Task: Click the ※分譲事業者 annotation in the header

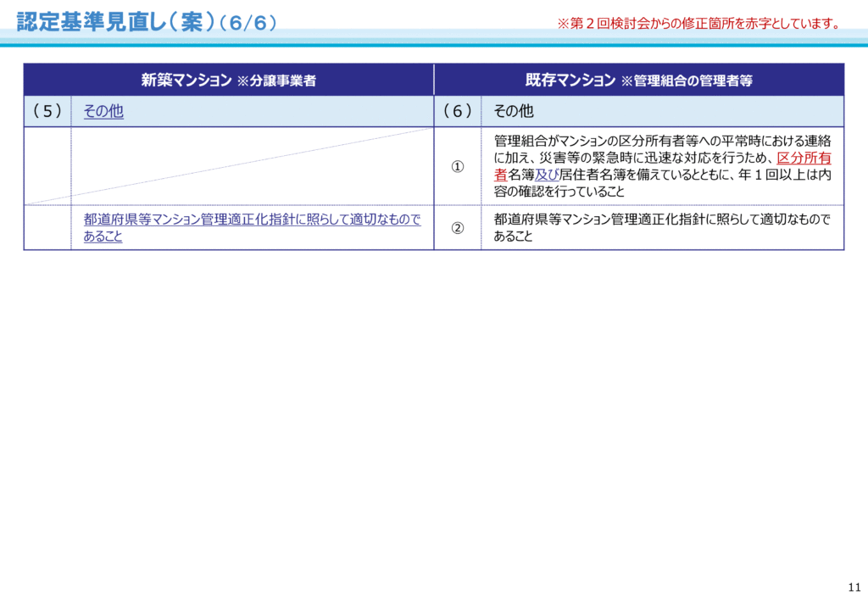Action: point(276,81)
